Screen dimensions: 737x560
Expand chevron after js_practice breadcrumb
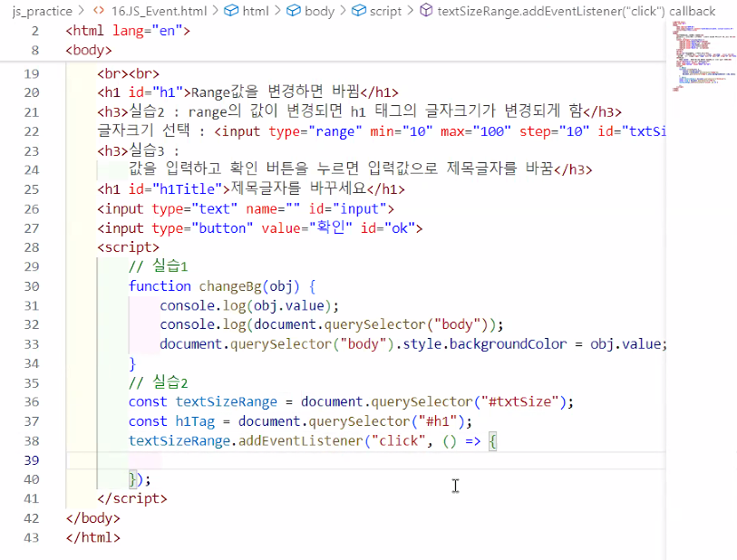(x=82, y=10)
